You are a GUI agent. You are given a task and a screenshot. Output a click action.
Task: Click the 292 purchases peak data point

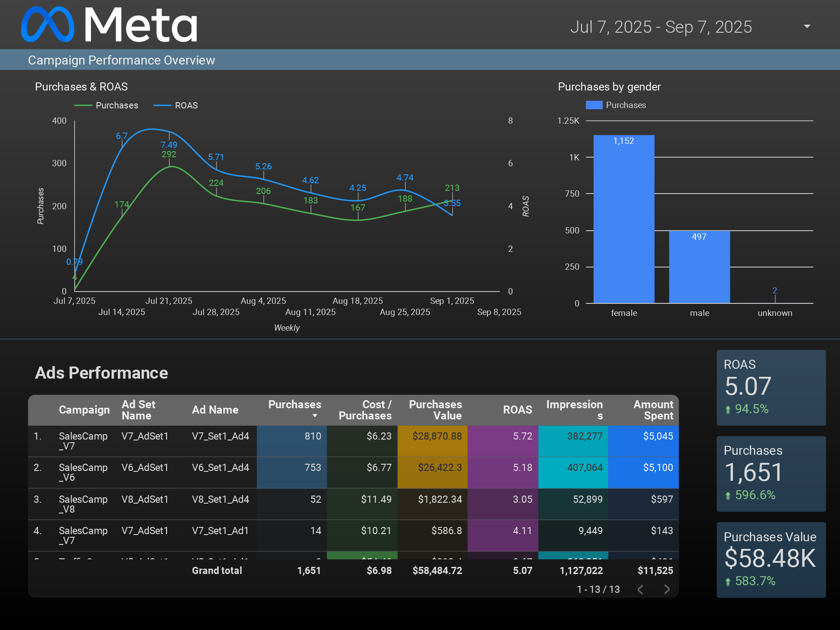pyautogui.click(x=170, y=166)
